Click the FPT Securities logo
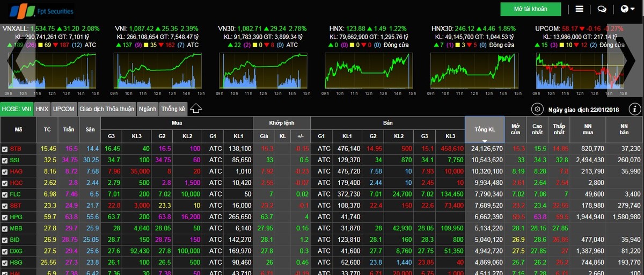Image resolution: width=644 pixels, height=275 pixels. point(38,10)
